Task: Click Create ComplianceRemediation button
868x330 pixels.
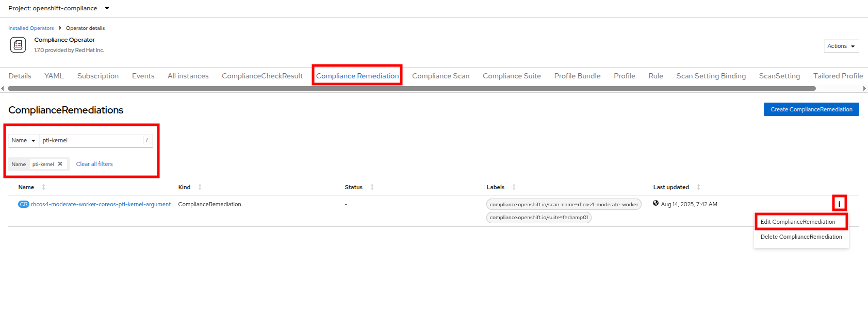Action: tap(811, 109)
